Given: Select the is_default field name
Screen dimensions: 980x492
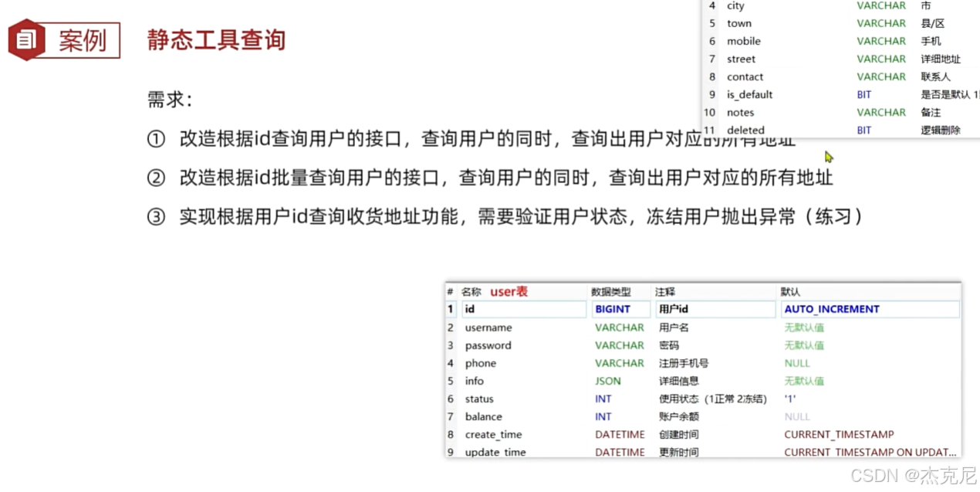Looking at the screenshot, I should [x=750, y=94].
